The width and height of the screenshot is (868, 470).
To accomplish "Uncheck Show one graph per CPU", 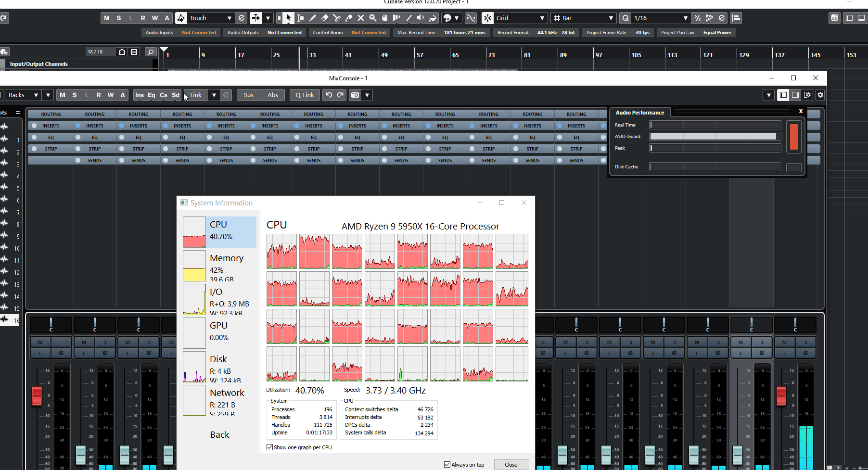I will click(270, 447).
